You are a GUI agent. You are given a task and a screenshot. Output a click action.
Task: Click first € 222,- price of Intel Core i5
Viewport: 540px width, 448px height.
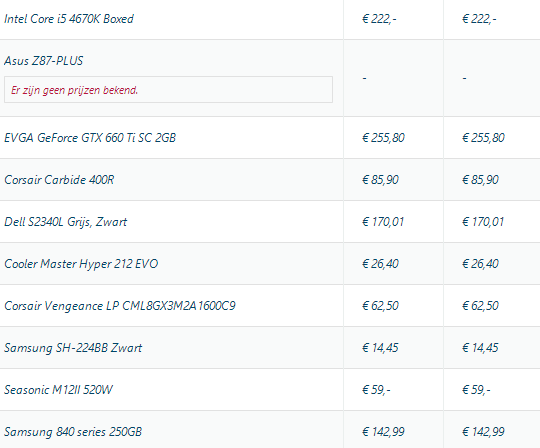coord(379,19)
